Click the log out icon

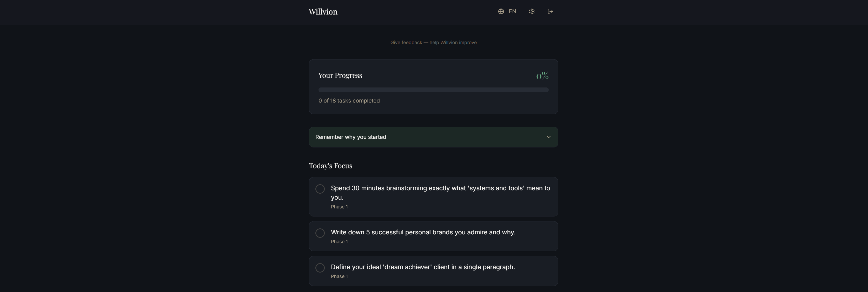[550, 11]
